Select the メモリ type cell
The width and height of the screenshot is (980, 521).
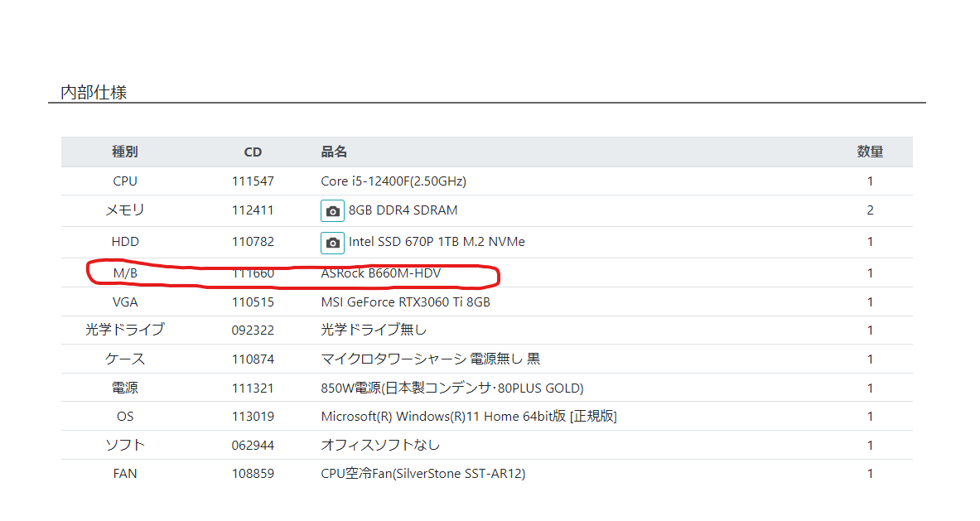(125, 210)
